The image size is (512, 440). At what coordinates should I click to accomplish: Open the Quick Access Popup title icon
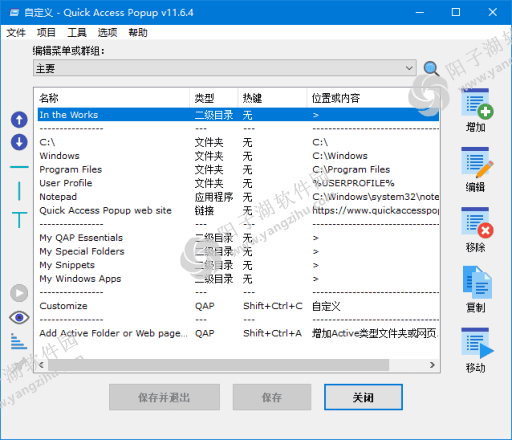pyautogui.click(x=14, y=13)
